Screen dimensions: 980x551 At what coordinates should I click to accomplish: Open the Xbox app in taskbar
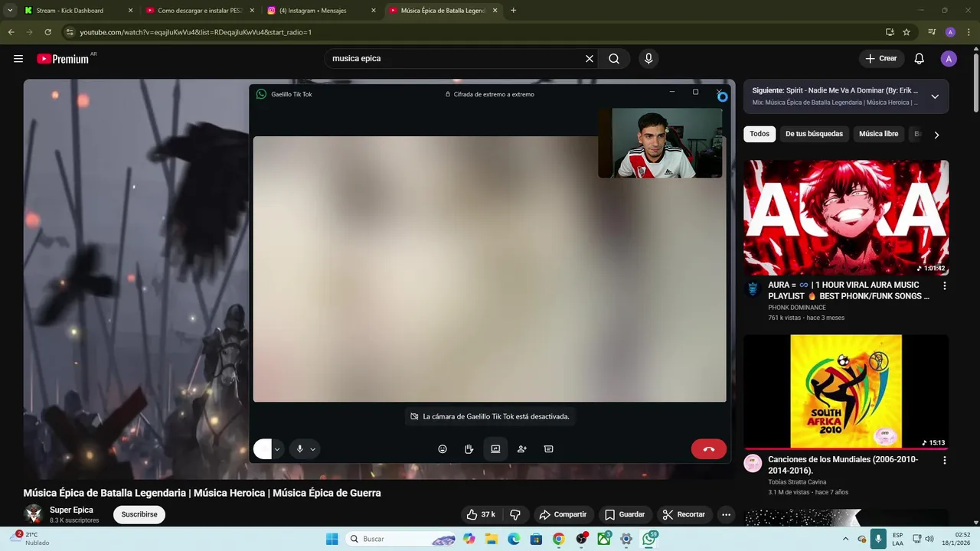[x=604, y=539]
